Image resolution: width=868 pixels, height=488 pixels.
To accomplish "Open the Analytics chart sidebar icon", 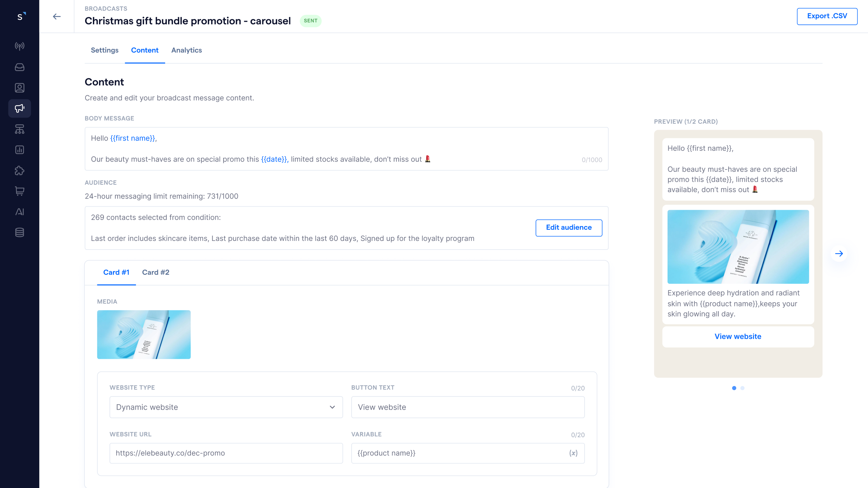I will 20,150.
